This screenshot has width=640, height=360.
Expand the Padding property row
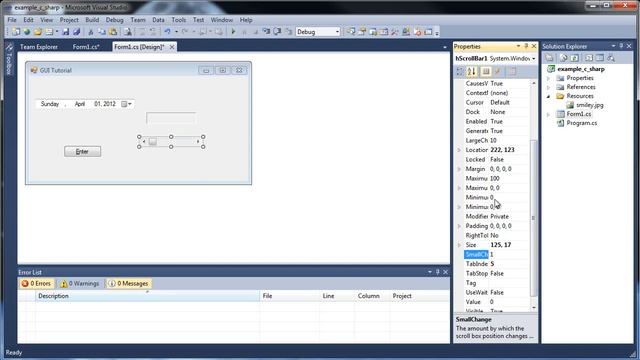(x=459, y=226)
